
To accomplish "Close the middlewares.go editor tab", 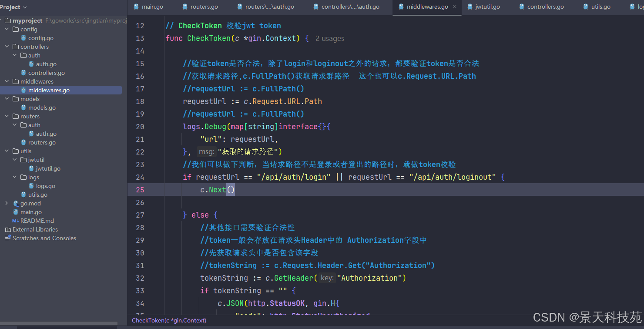I will (455, 7).
